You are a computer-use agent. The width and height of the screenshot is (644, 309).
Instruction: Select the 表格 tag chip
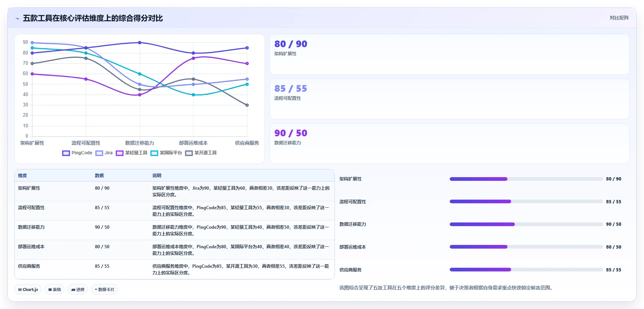point(54,289)
